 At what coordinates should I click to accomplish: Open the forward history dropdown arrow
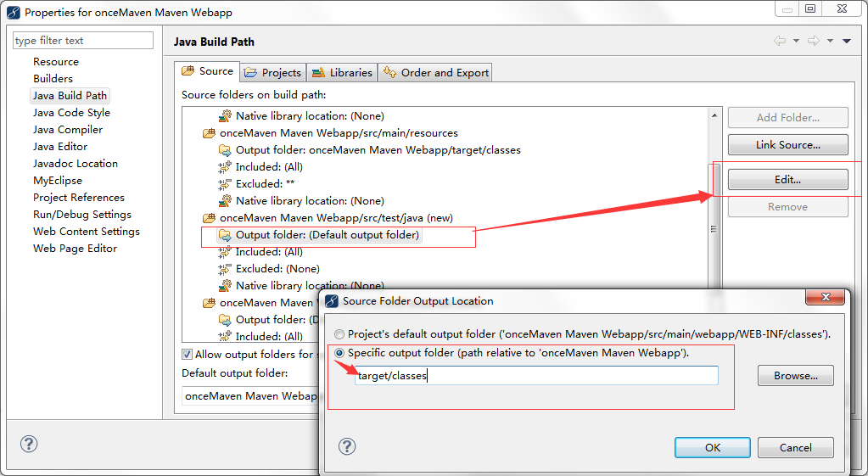830,42
